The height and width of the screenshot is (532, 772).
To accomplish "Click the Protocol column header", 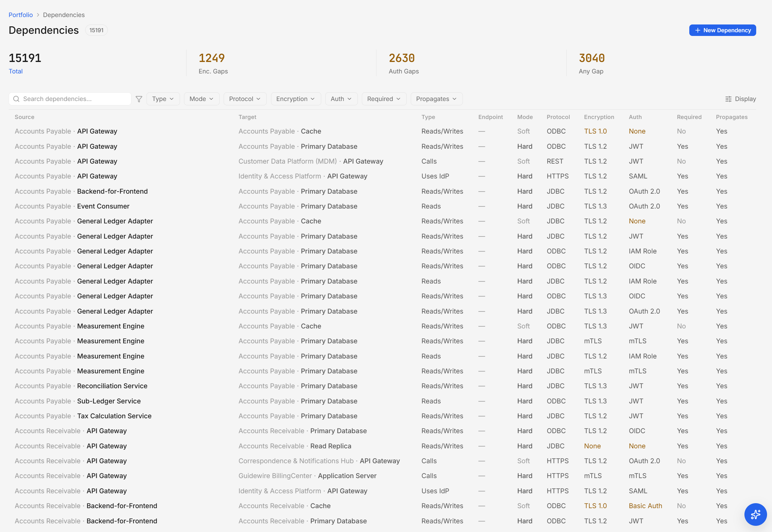I will click(558, 117).
